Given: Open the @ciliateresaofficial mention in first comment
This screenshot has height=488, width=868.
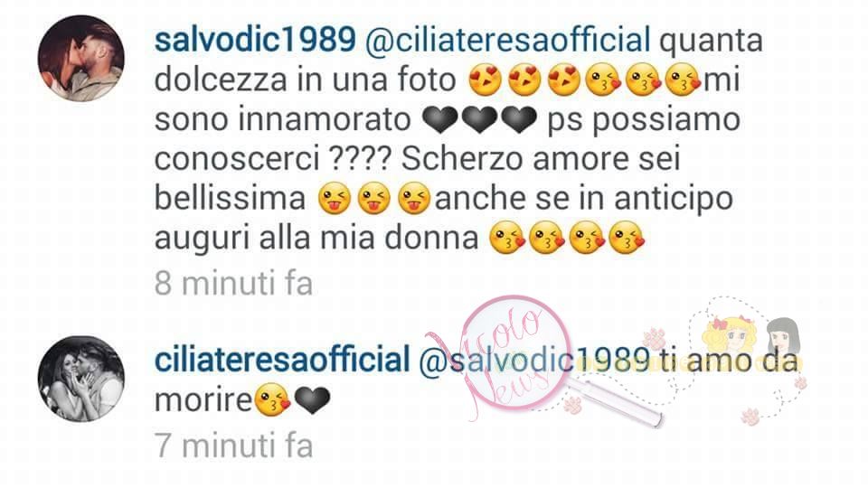Looking at the screenshot, I should (507, 41).
